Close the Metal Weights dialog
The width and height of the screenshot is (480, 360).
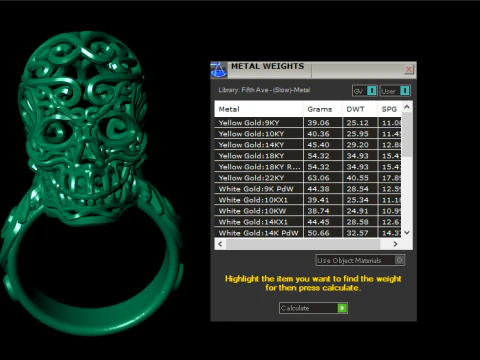409,69
